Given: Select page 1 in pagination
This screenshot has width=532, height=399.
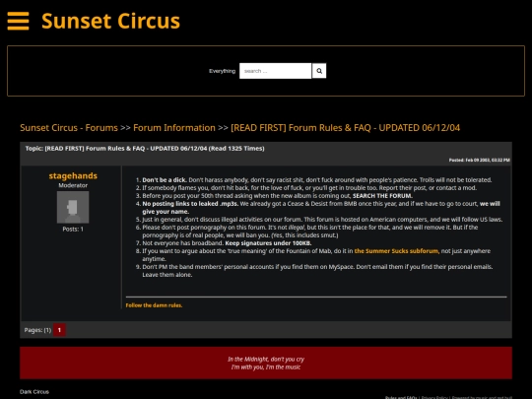Looking at the screenshot, I should pyautogui.click(x=59, y=330).
